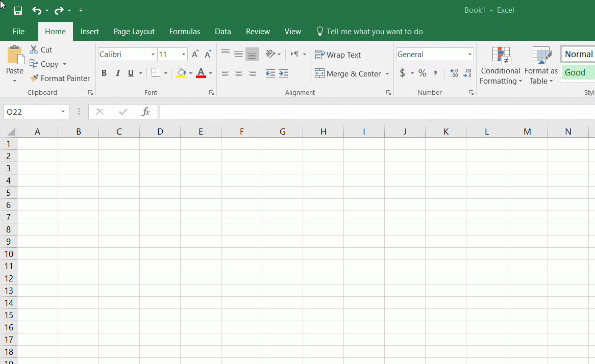Open the General number format dropdown
The width and height of the screenshot is (595, 364).
(x=469, y=54)
